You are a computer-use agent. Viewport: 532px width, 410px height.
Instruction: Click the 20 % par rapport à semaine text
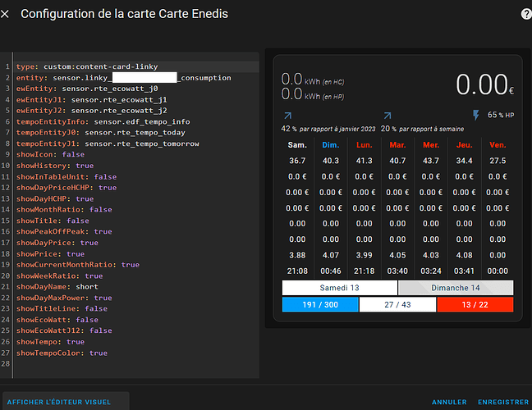(423, 129)
